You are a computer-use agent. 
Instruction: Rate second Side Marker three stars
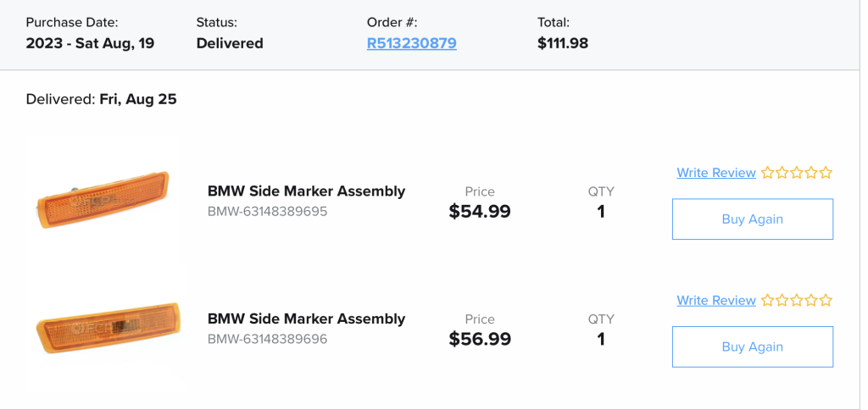point(797,301)
